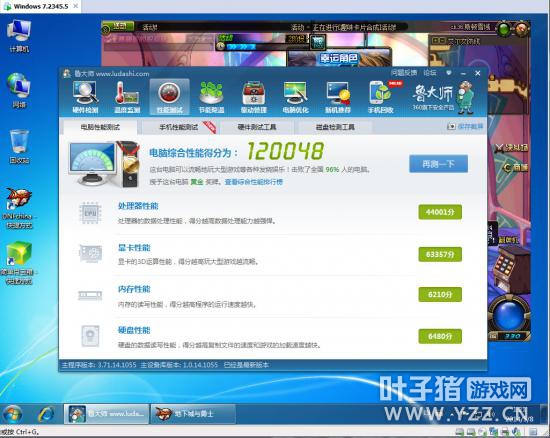The width and height of the screenshot is (550, 438).
Task: Close the Windows 7.2345.5 VM tab
Action: click(75, 6)
